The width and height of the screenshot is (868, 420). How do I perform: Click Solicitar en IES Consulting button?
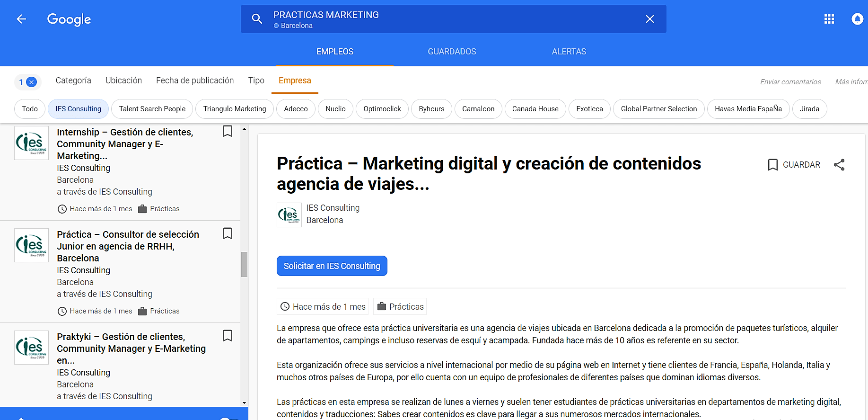pos(332,266)
